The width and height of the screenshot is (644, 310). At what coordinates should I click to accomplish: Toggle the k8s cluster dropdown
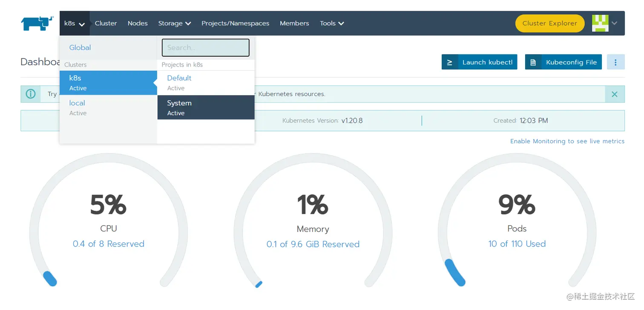point(75,23)
